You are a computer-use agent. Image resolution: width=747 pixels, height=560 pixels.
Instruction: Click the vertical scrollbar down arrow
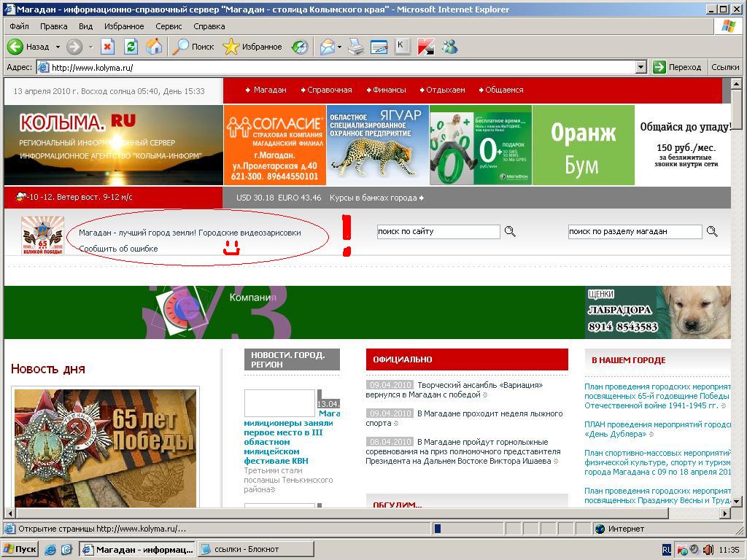tap(737, 502)
